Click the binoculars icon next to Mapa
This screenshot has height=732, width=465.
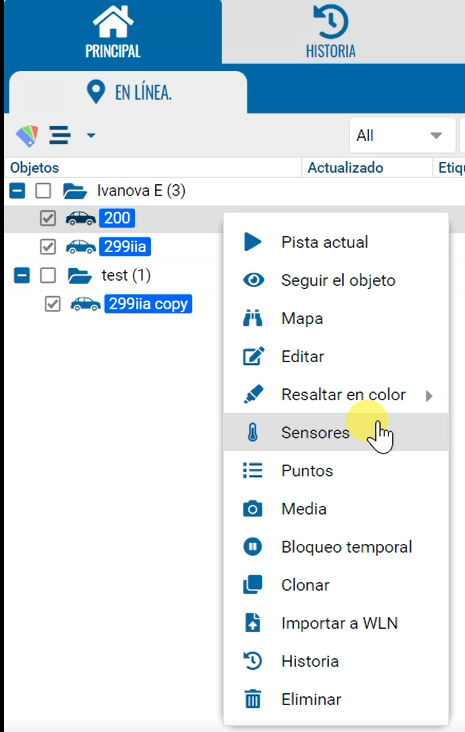point(253,318)
